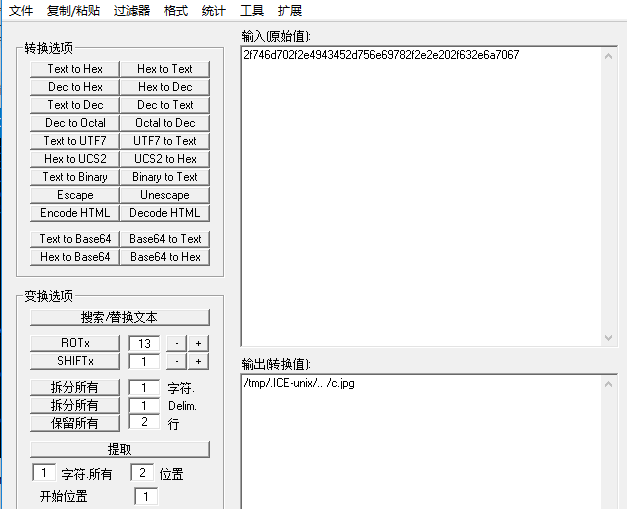Click the Text to Hex button
The image size is (627, 509).
[x=75, y=69]
